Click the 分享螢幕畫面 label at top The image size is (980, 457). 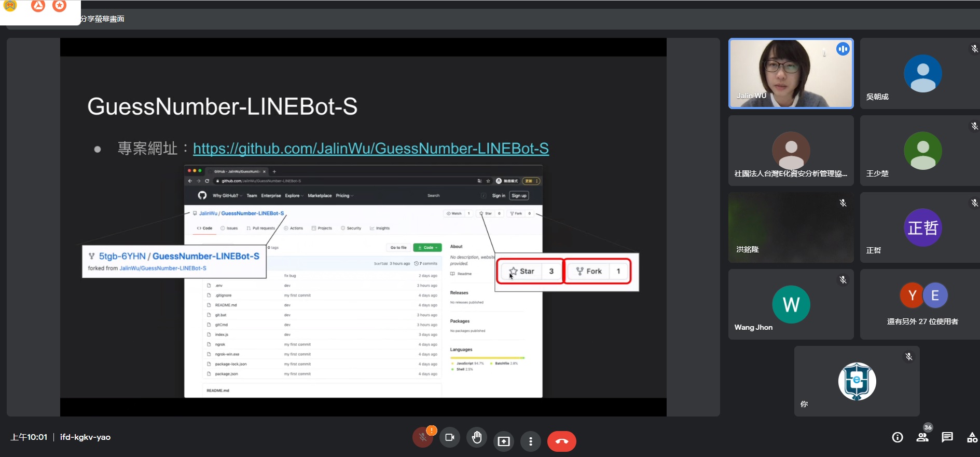(x=103, y=19)
